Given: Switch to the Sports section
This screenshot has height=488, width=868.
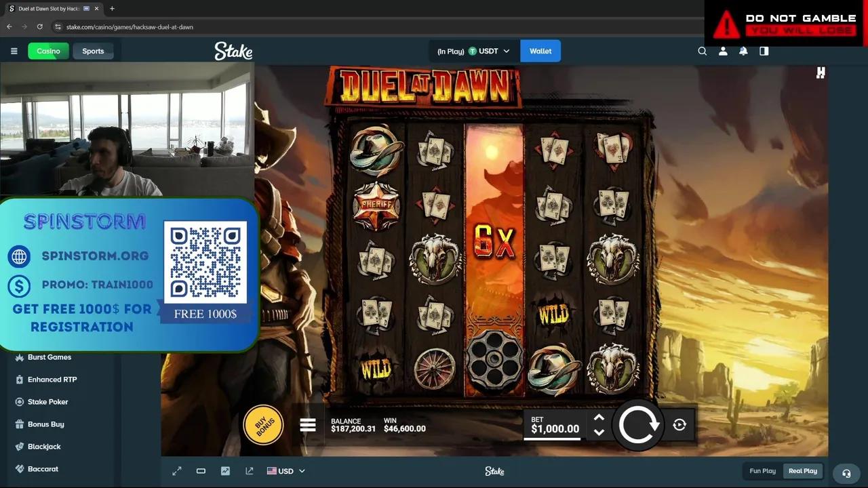Looking at the screenshot, I should [x=93, y=51].
